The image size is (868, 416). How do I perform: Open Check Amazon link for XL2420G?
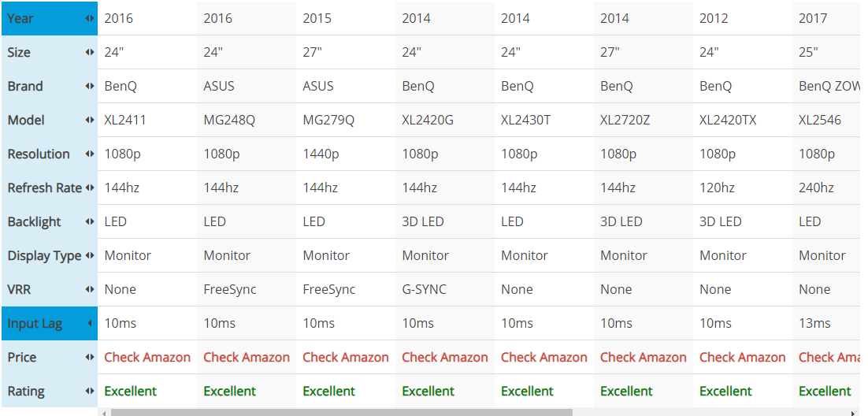tap(445, 357)
